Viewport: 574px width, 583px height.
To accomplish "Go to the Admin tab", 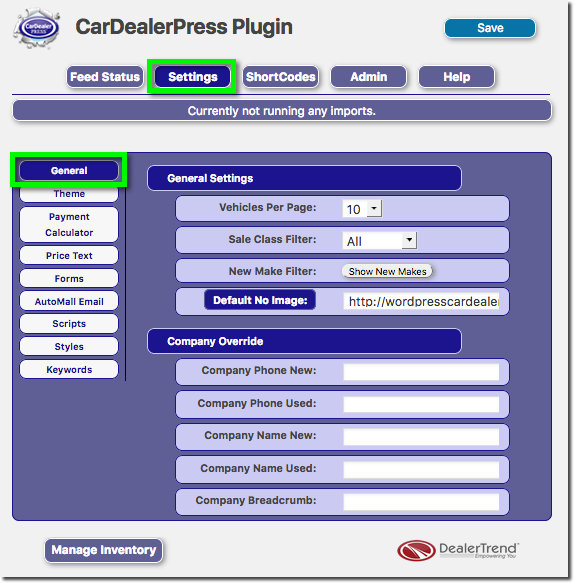I will [x=368, y=77].
